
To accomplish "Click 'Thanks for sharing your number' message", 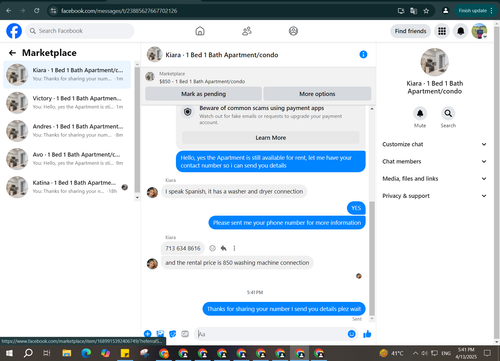I will (284, 309).
